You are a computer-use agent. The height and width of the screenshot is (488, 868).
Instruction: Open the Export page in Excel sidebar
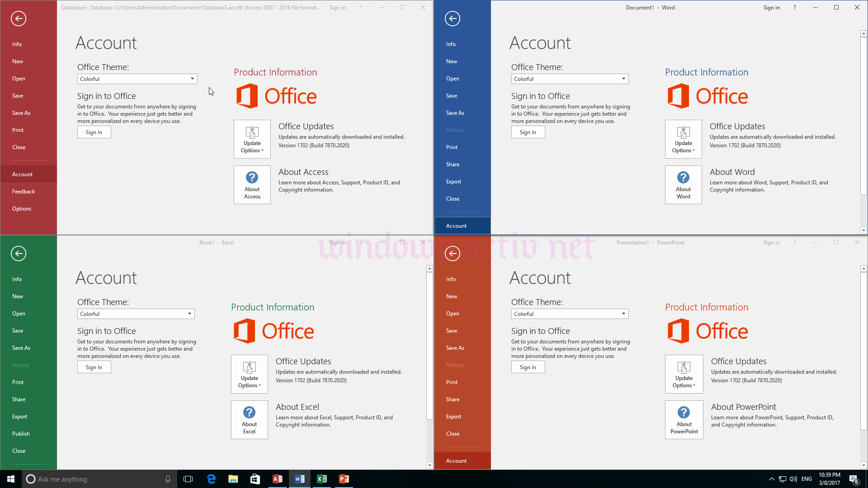click(x=19, y=416)
